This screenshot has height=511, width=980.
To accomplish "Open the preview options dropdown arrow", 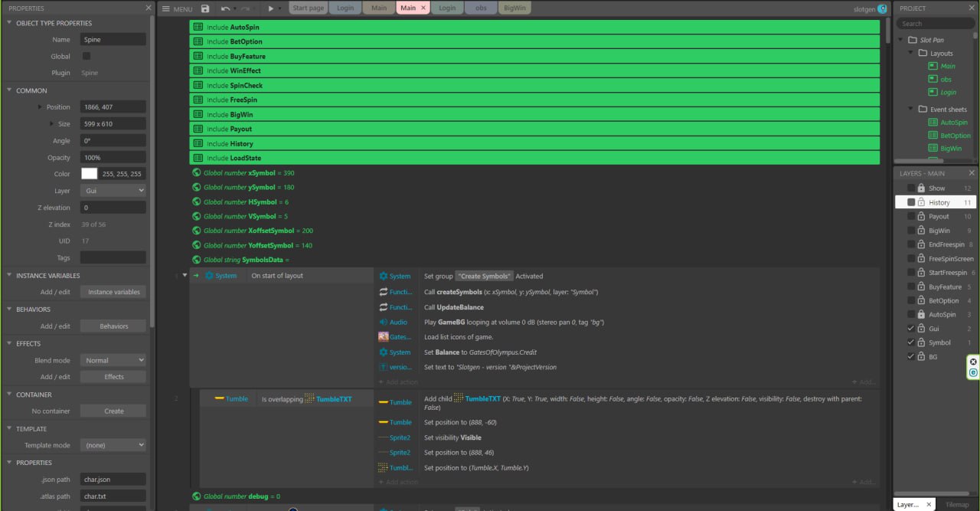I will [x=279, y=8].
